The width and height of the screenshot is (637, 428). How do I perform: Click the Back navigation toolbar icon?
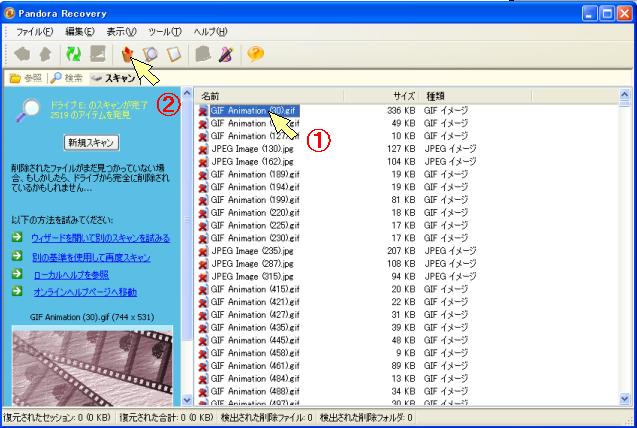click(x=22, y=54)
